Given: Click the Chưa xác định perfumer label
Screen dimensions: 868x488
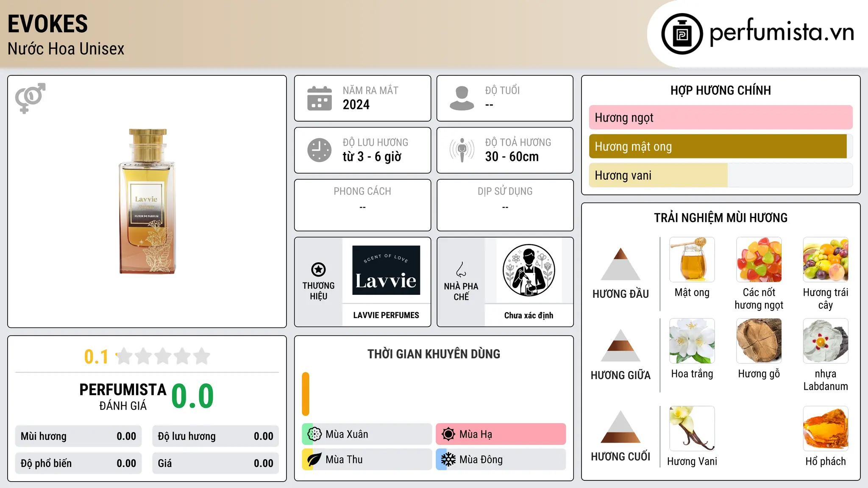Looking at the screenshot, I should (x=529, y=315).
